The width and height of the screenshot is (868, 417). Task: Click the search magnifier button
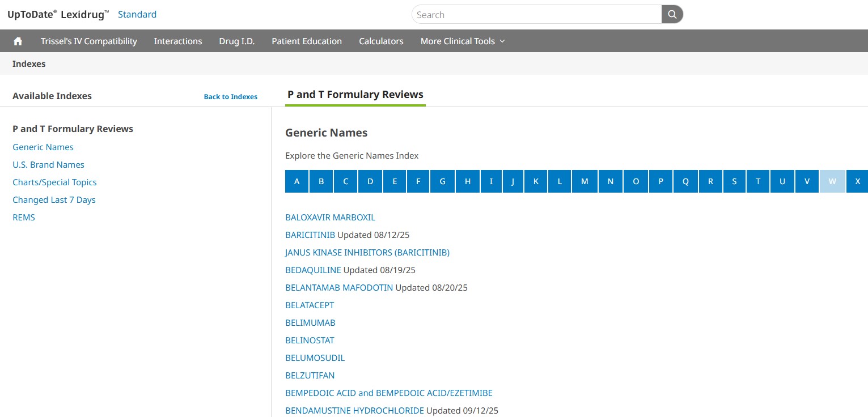coord(672,15)
